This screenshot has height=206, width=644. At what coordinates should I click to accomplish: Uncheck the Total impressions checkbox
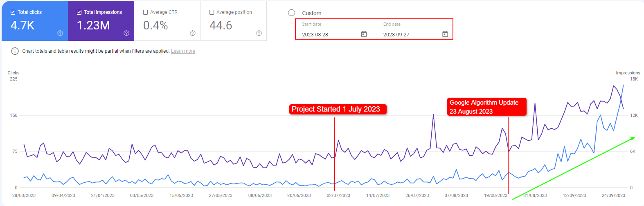click(79, 12)
